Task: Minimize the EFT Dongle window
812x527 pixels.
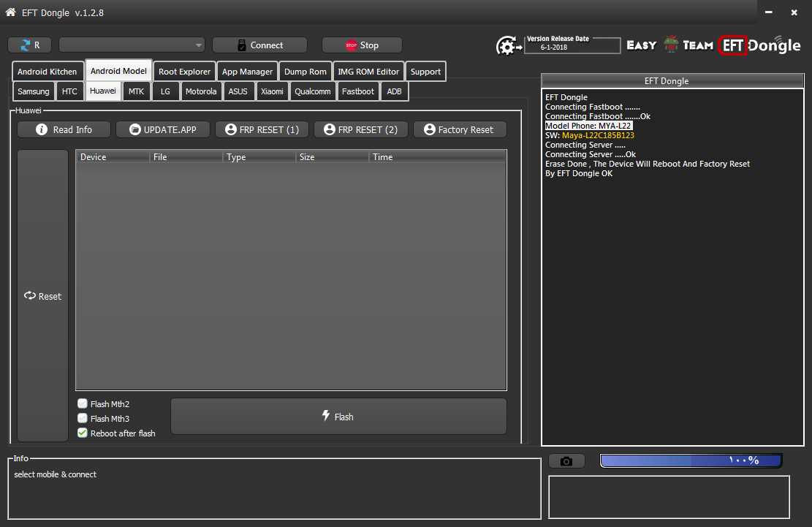Action: click(769, 12)
